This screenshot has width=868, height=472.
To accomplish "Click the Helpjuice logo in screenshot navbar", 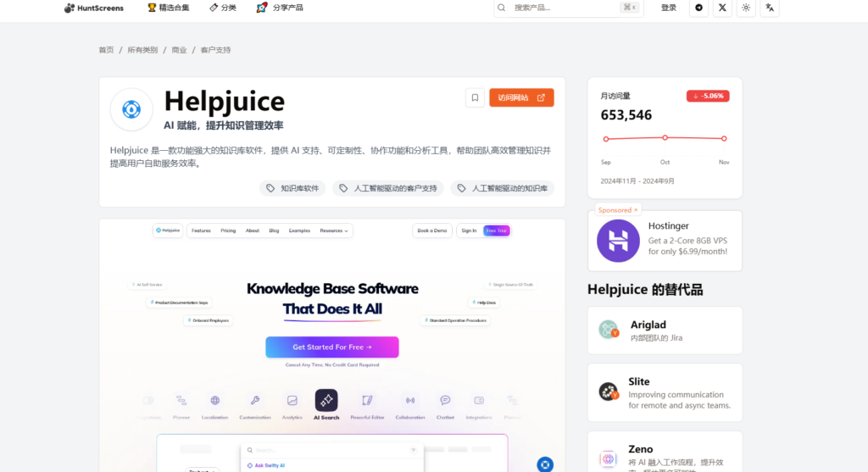I will click(x=168, y=230).
